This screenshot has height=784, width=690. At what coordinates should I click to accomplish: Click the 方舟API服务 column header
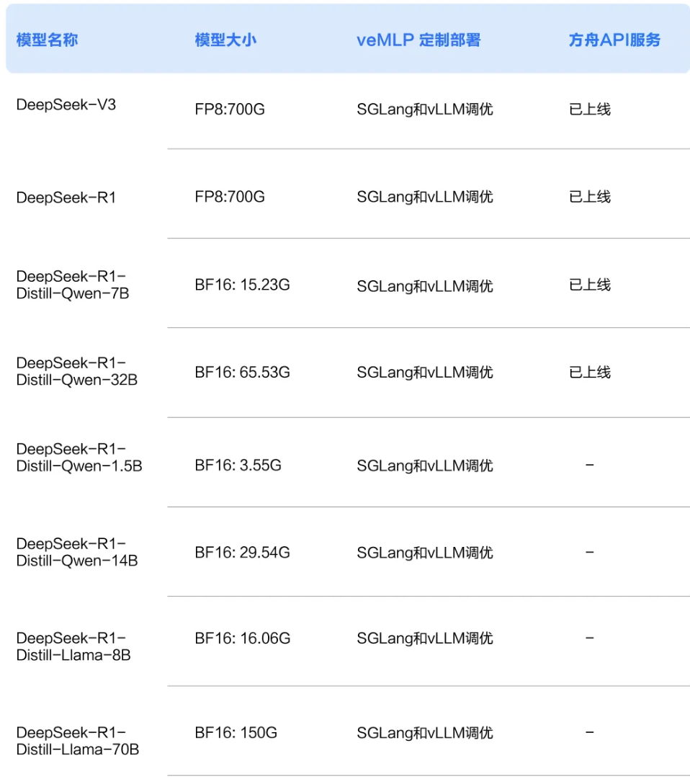click(x=614, y=40)
